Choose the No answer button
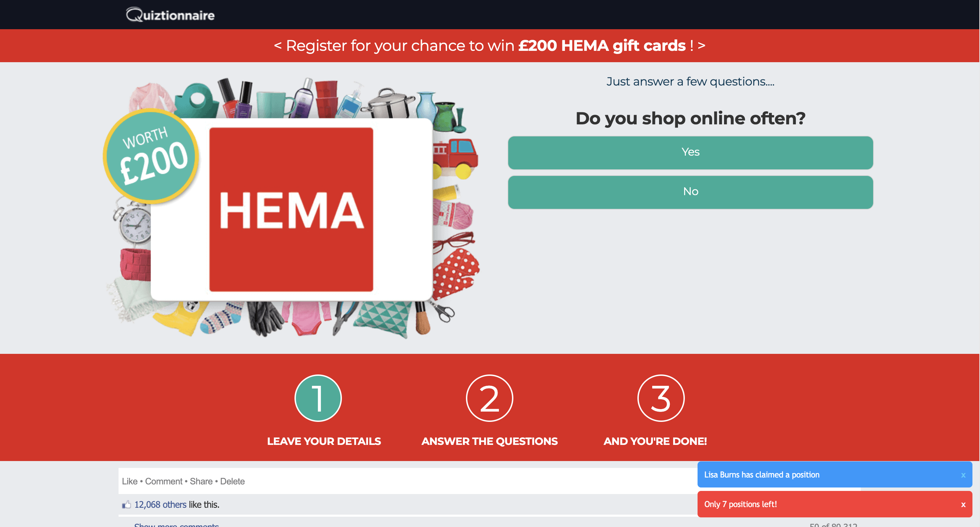Screen dimensions: 980x527 click(690, 192)
